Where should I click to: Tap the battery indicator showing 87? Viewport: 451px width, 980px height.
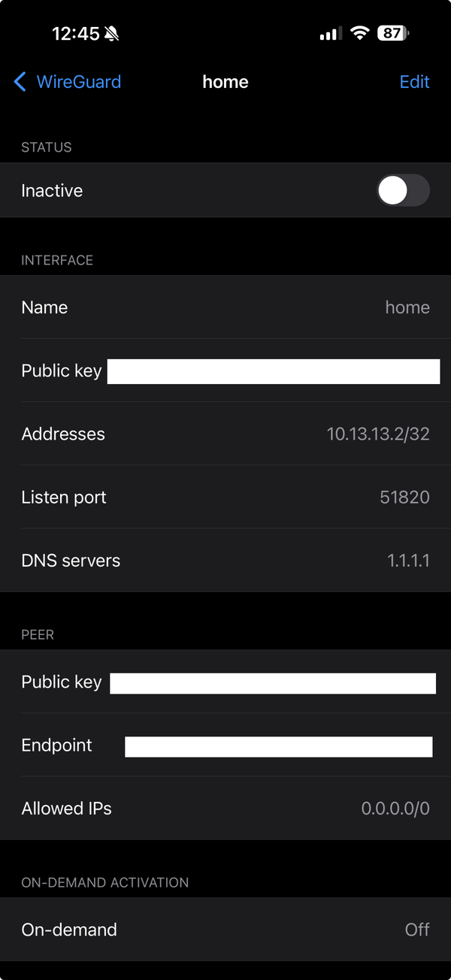click(393, 32)
